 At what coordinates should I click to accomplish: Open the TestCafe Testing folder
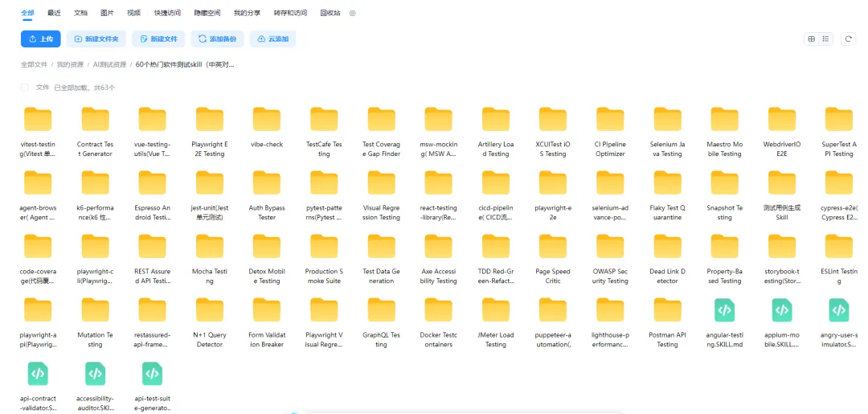click(324, 120)
